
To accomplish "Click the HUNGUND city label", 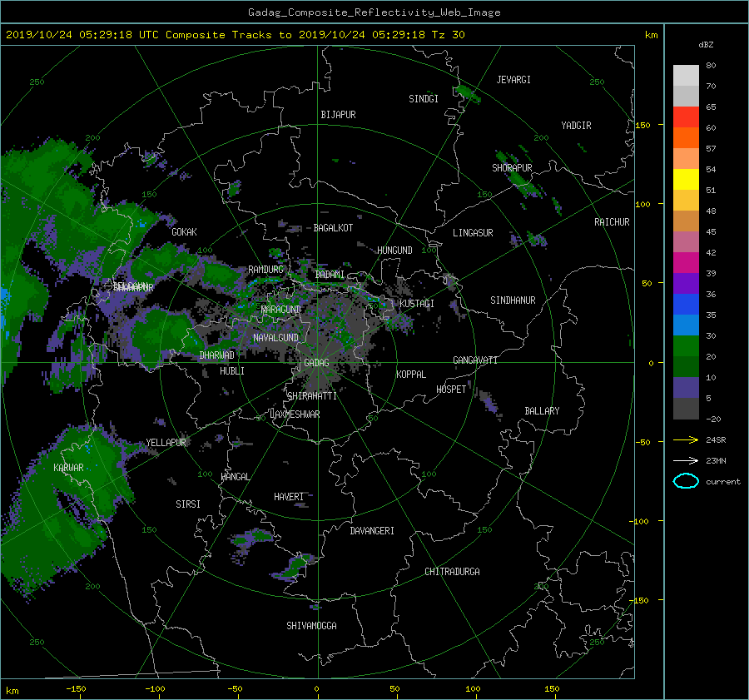I will (x=394, y=251).
